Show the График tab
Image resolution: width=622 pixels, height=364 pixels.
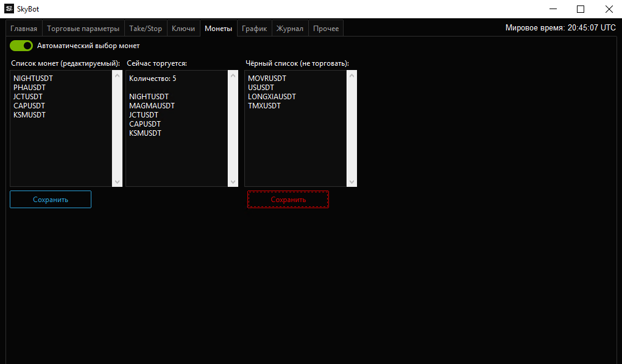(254, 29)
